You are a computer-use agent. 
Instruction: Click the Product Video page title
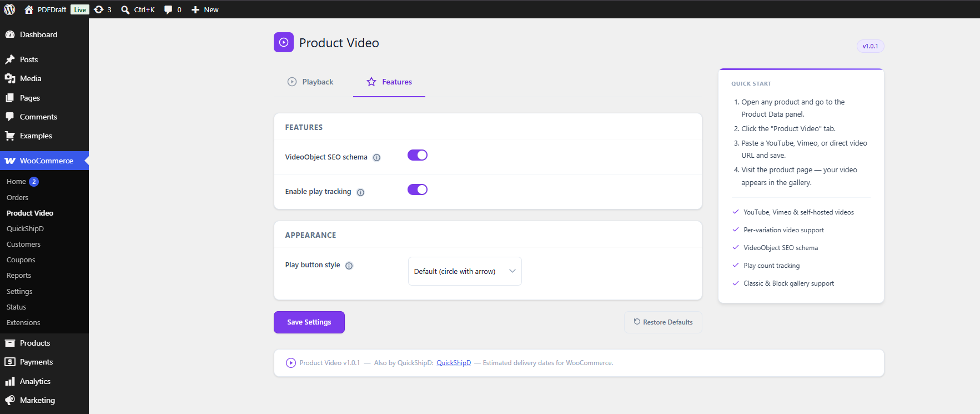pos(339,43)
